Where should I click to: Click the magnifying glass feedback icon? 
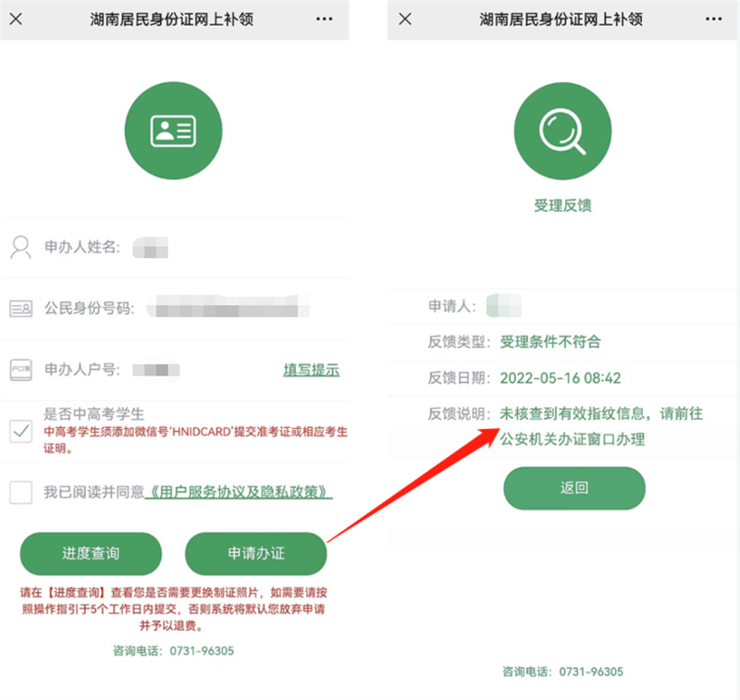562,130
